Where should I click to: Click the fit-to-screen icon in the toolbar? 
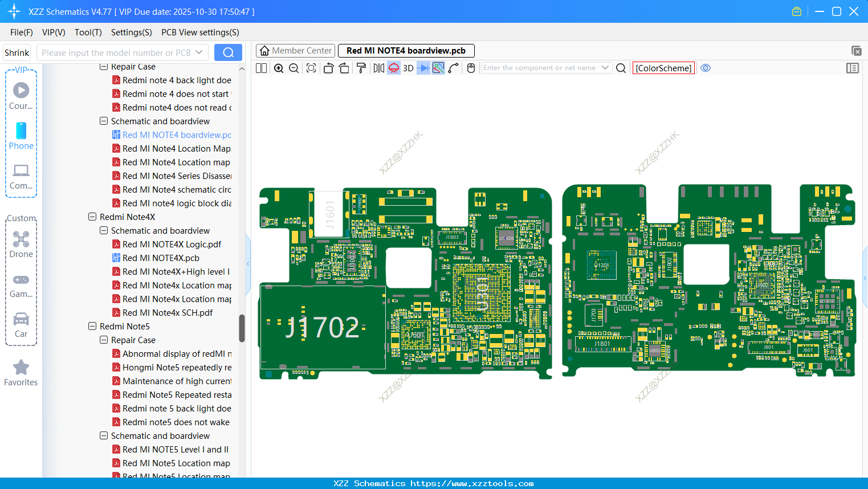pyautogui.click(x=311, y=68)
